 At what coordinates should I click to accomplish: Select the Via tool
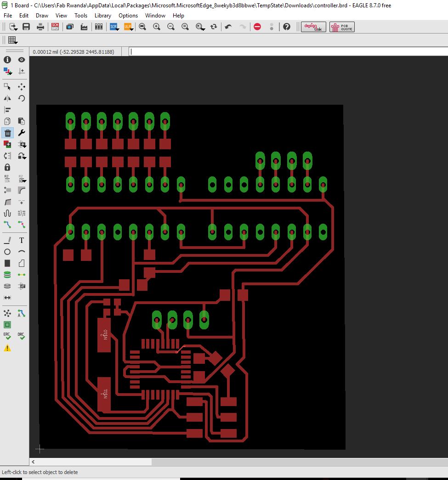pos(7,275)
